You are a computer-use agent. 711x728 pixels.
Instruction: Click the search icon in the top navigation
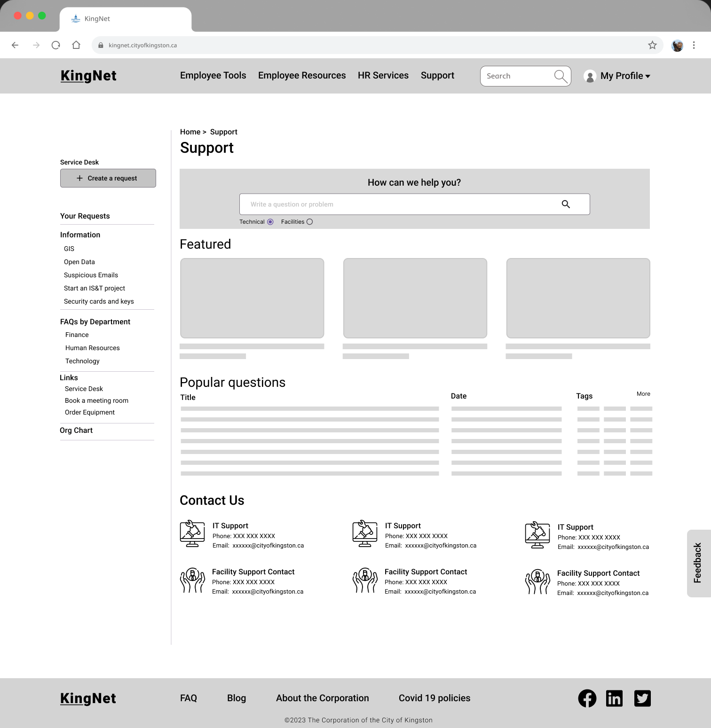560,76
